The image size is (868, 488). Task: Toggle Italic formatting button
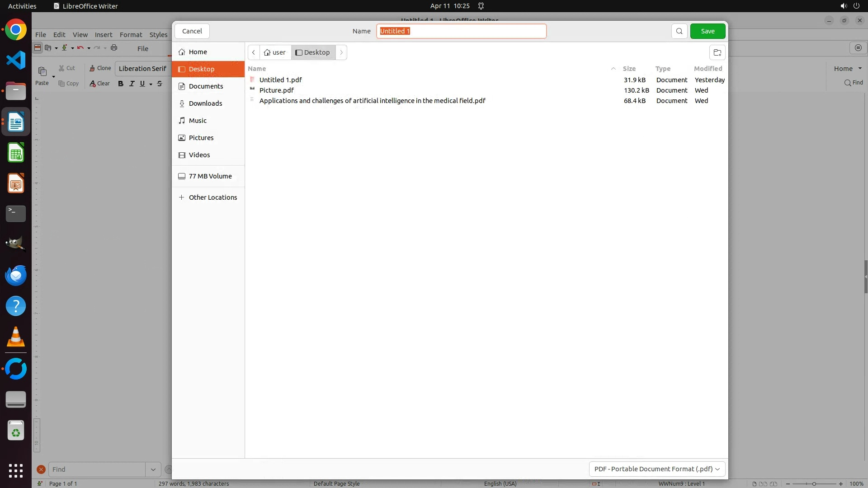click(x=132, y=84)
